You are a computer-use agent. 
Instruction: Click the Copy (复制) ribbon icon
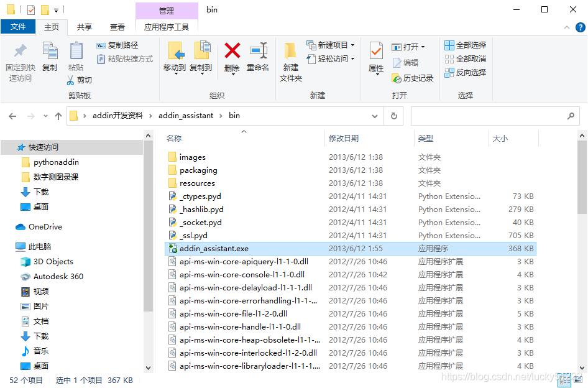coord(50,52)
